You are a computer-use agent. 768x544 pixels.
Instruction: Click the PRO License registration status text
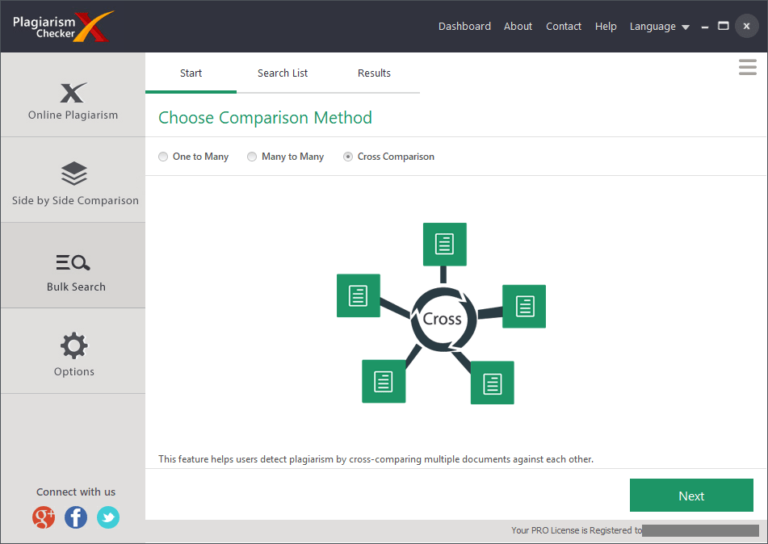pyautogui.click(x=576, y=530)
